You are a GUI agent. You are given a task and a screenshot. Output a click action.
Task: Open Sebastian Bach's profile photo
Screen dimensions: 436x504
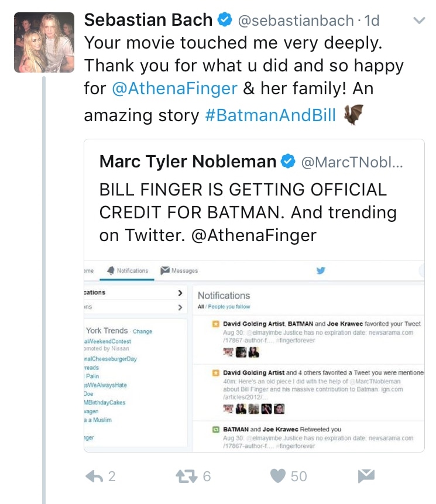point(44,43)
